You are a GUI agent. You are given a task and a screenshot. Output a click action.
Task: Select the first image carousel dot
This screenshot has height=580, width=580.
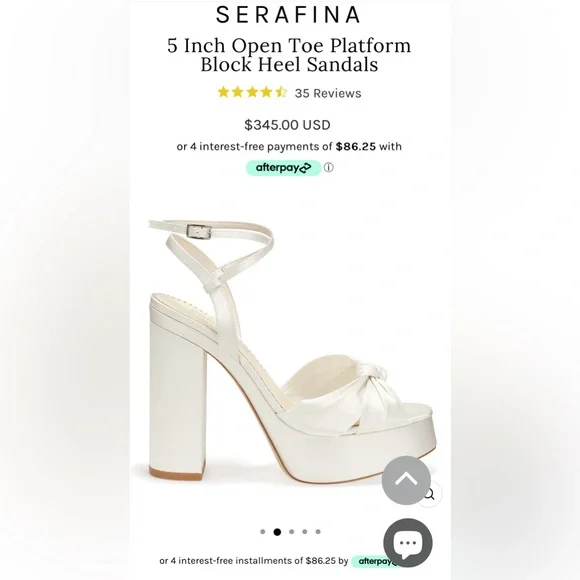pos(263,532)
